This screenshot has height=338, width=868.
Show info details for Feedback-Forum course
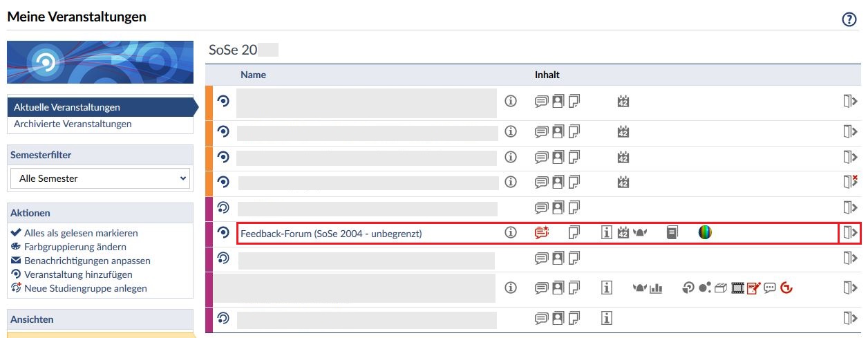point(511,233)
